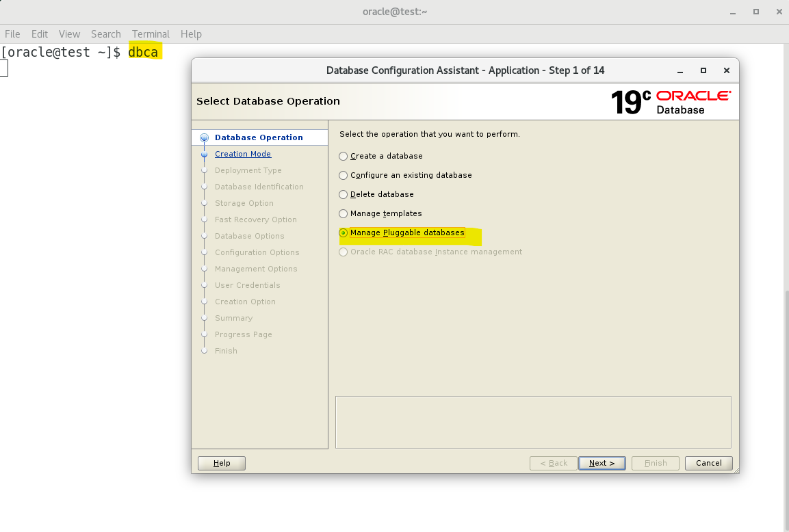Screen dimensions: 789x532
Task: Open the terminal File menu
Action: tap(12, 34)
